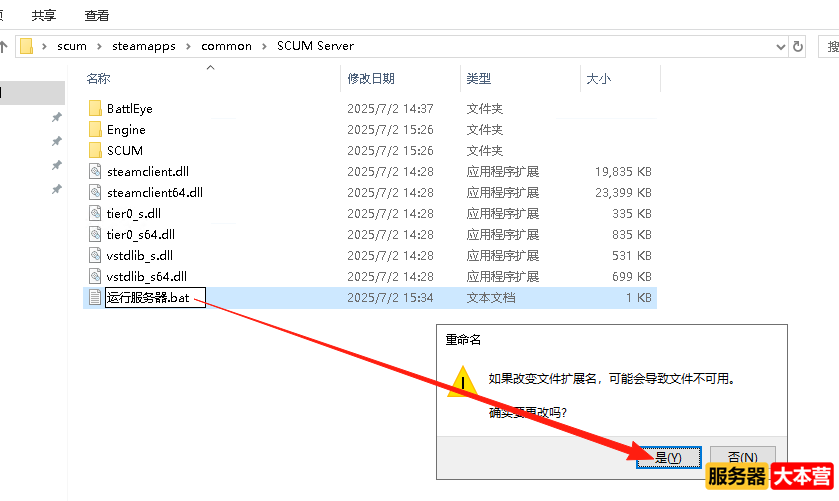Click steamclient.dll file icon

[95, 171]
